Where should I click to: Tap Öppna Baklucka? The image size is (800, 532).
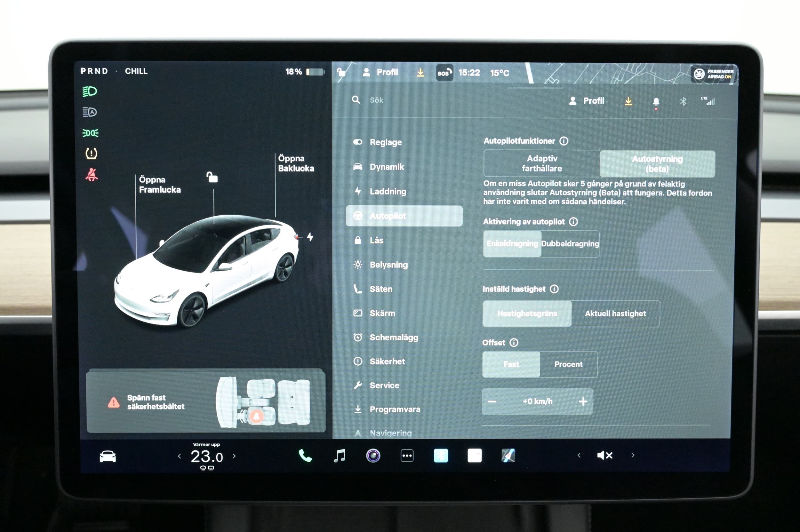(x=296, y=163)
